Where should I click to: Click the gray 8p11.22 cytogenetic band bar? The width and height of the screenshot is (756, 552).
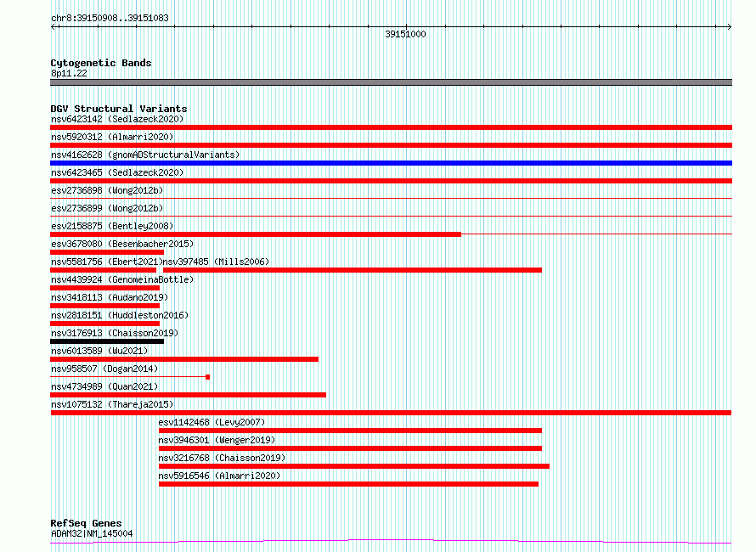(391, 82)
